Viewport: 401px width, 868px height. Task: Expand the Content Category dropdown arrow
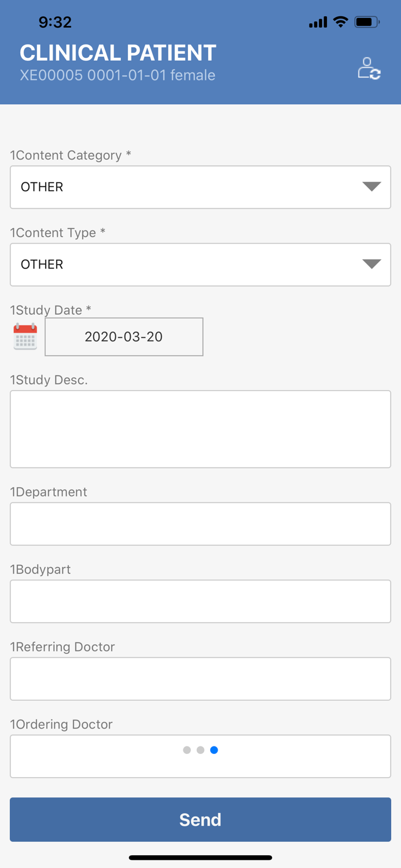pyautogui.click(x=371, y=186)
